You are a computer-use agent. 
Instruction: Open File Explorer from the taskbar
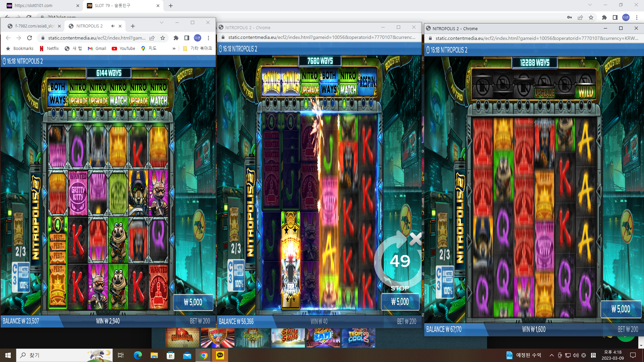154,355
